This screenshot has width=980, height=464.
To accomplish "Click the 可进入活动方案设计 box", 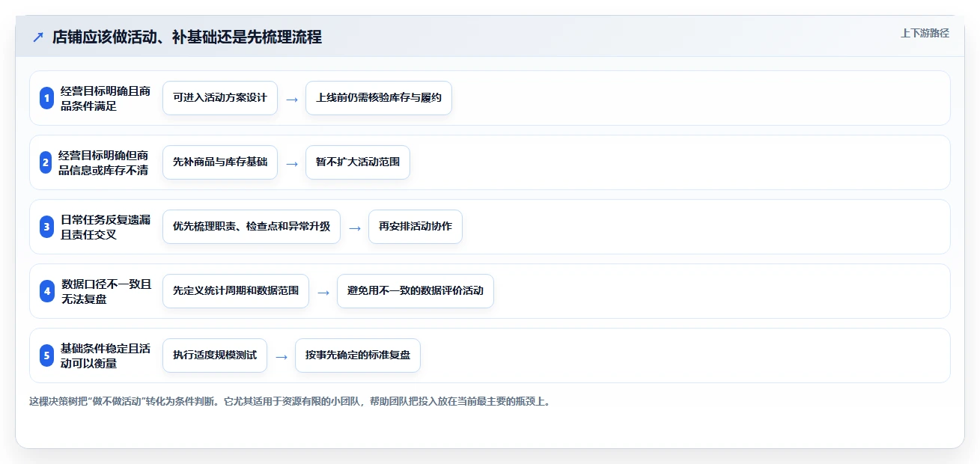I will point(220,98).
